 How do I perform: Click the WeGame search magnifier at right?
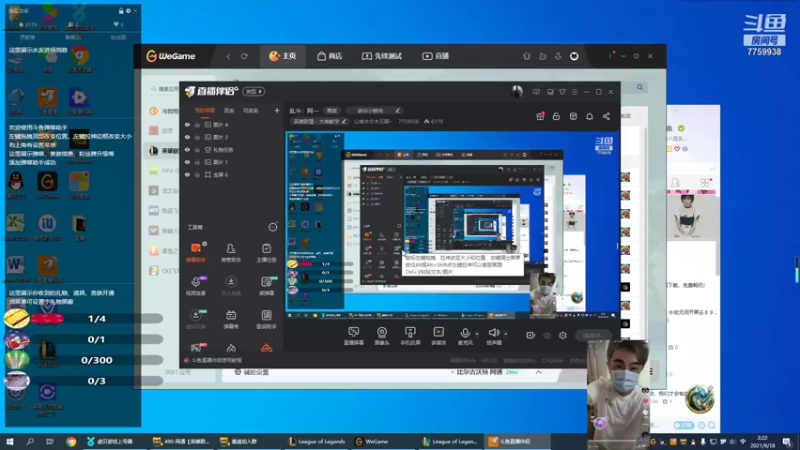(x=640, y=88)
